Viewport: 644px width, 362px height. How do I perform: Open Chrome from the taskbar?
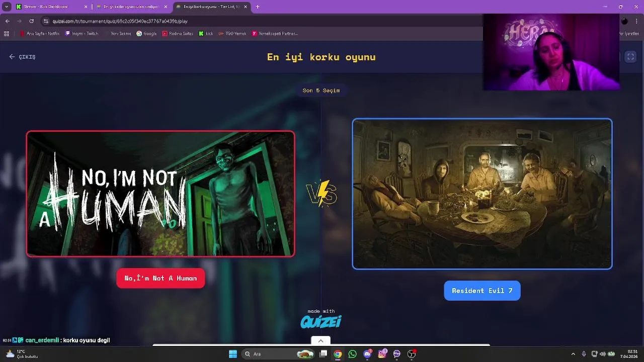tap(338, 354)
